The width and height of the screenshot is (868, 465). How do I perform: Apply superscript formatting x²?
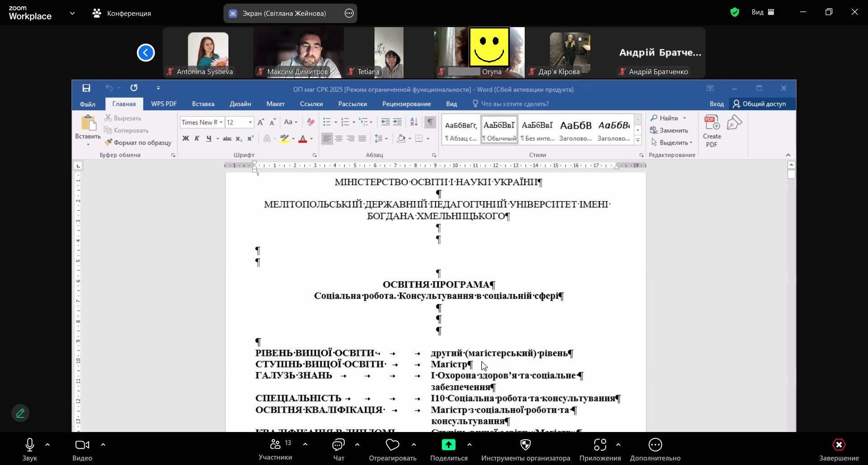click(x=251, y=139)
